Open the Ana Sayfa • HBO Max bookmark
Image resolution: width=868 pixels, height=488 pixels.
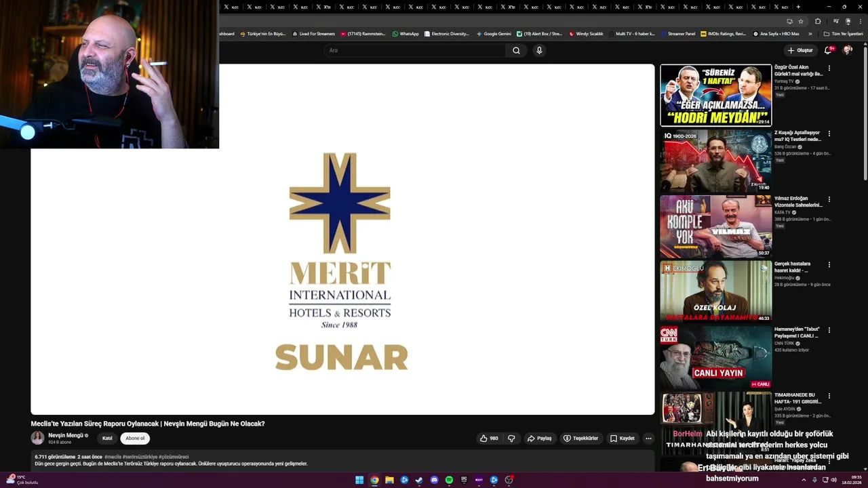coord(776,33)
